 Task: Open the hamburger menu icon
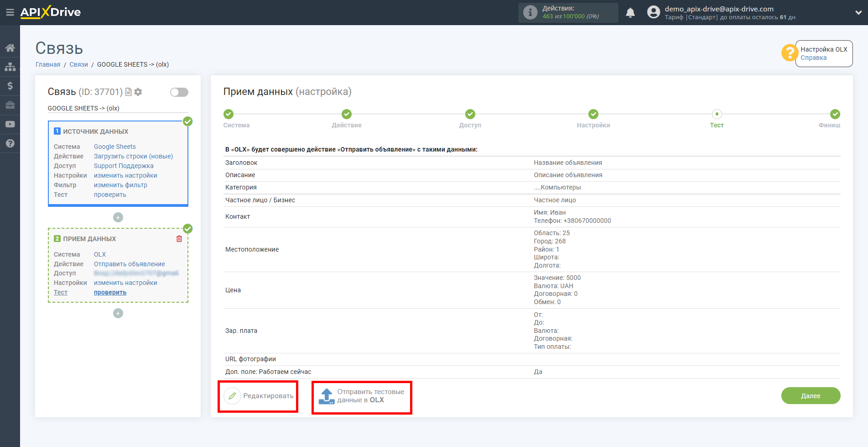(10, 12)
